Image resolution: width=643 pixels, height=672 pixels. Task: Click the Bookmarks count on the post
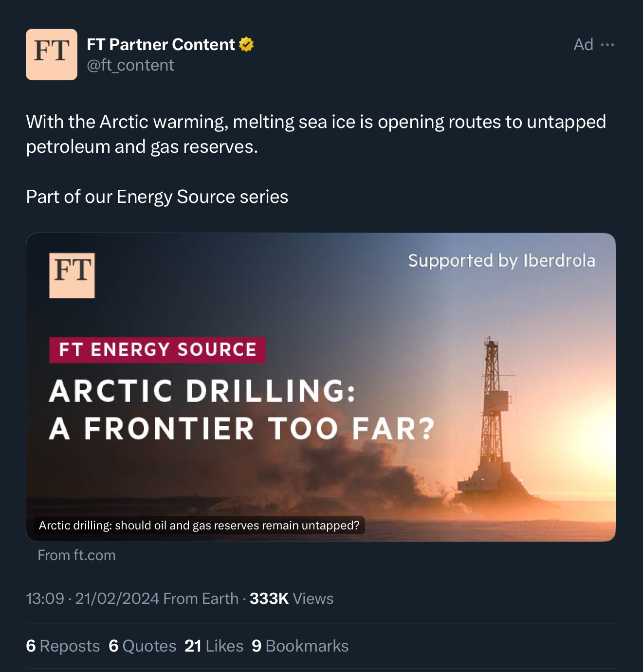[299, 646]
